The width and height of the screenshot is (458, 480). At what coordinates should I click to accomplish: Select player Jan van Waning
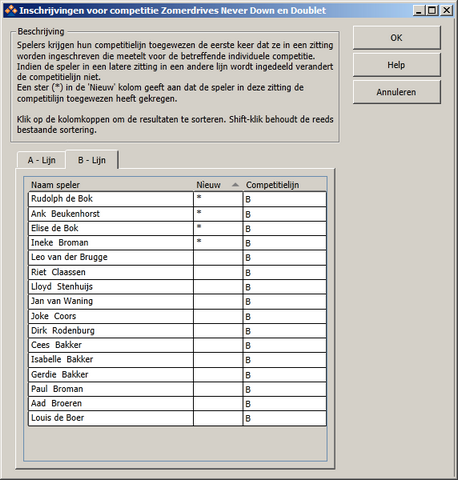pyautogui.click(x=111, y=301)
